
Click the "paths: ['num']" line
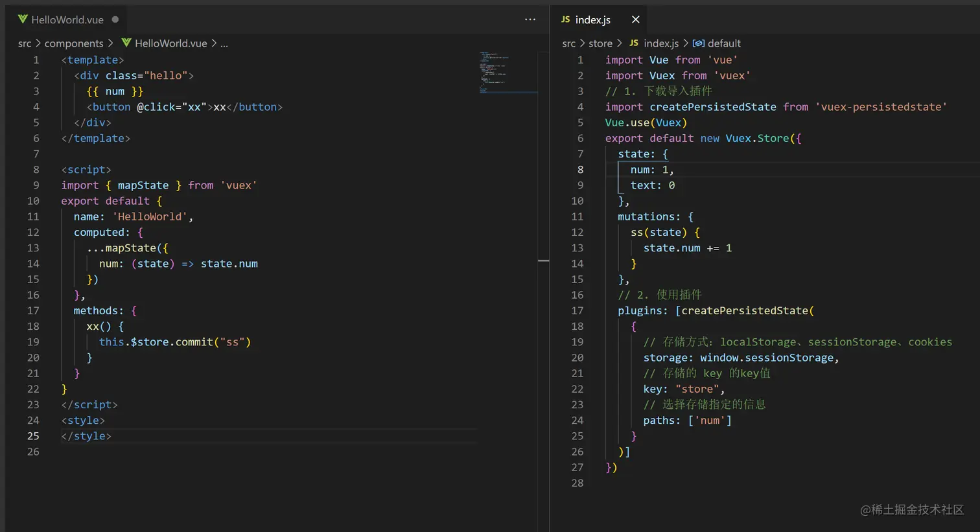click(x=688, y=421)
